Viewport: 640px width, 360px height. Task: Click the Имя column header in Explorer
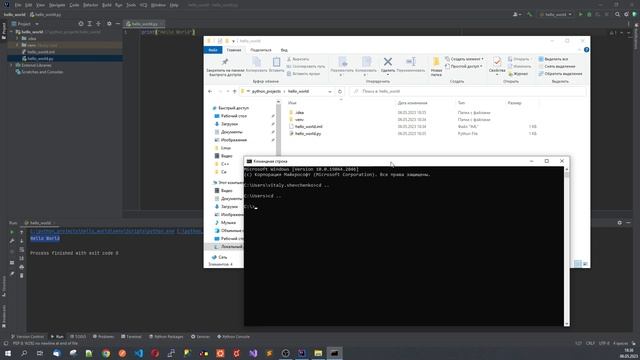click(x=292, y=103)
